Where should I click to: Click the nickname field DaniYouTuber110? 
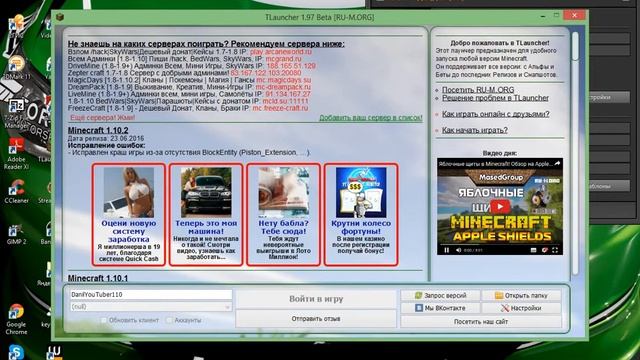point(151,294)
